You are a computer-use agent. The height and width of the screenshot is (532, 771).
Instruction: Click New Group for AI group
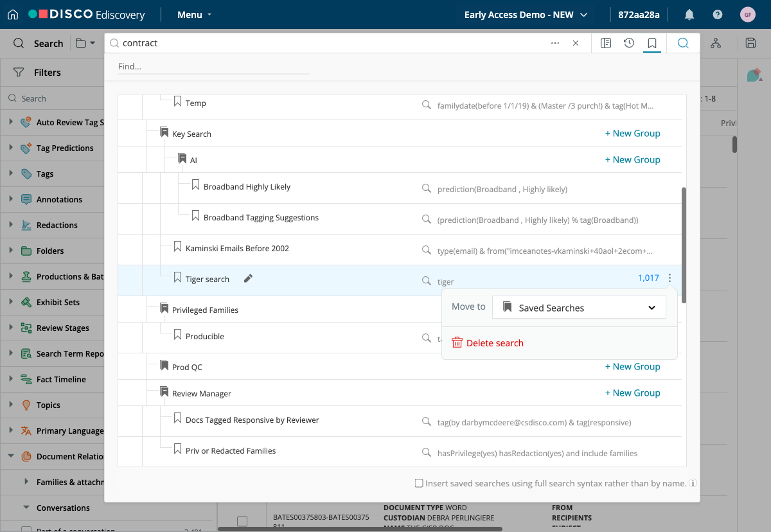tap(632, 159)
